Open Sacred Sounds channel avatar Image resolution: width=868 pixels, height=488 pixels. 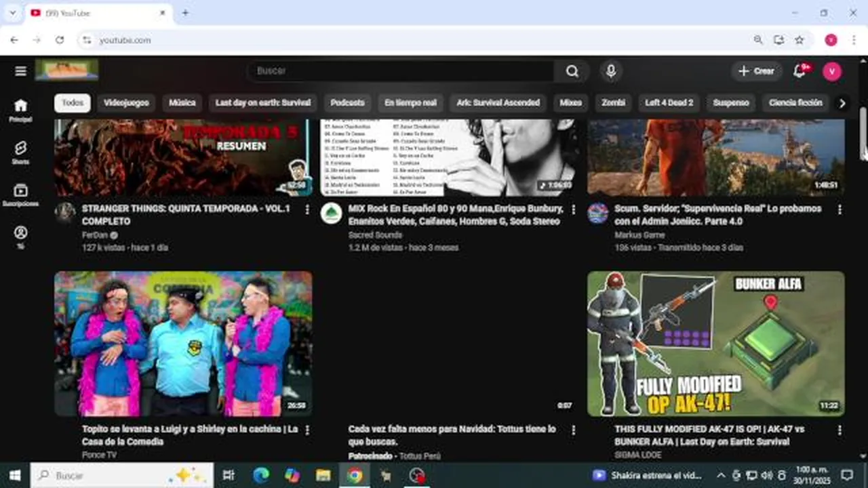(x=331, y=213)
